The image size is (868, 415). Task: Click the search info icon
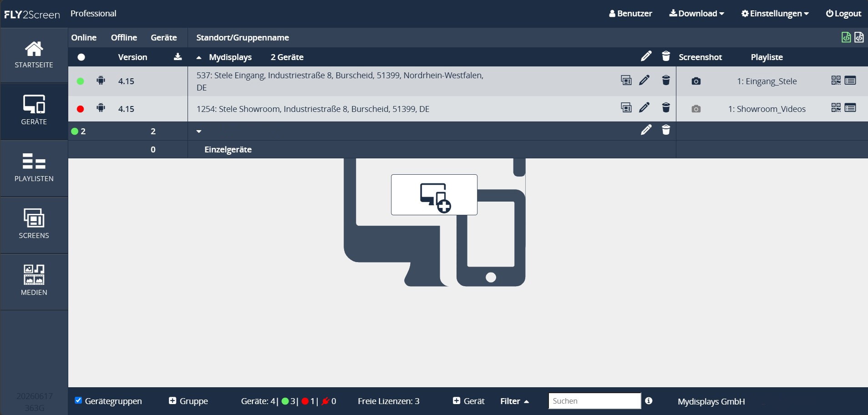[x=649, y=400]
